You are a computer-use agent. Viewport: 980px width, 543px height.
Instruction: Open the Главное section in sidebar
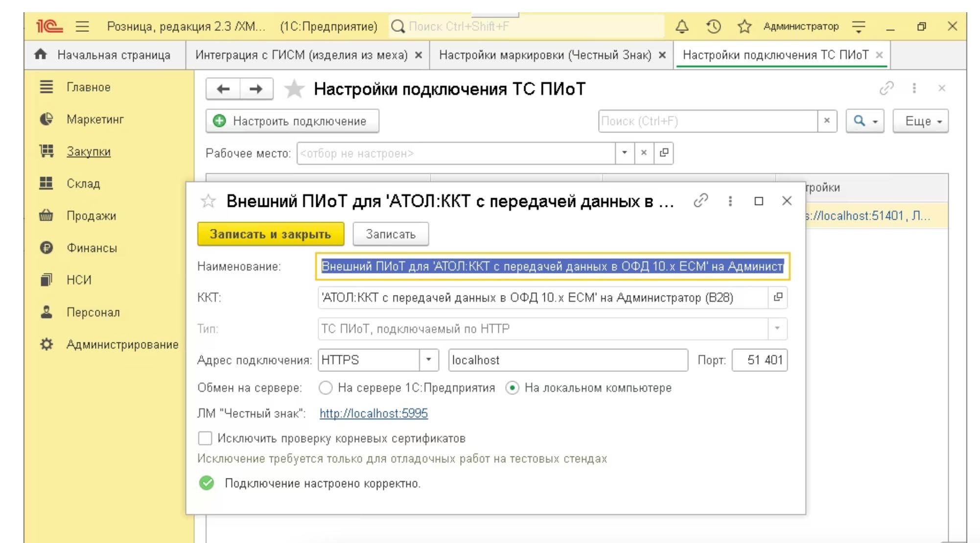88,87
